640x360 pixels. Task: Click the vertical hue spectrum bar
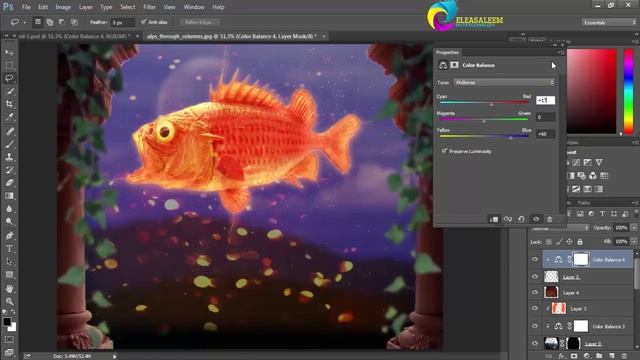629,91
